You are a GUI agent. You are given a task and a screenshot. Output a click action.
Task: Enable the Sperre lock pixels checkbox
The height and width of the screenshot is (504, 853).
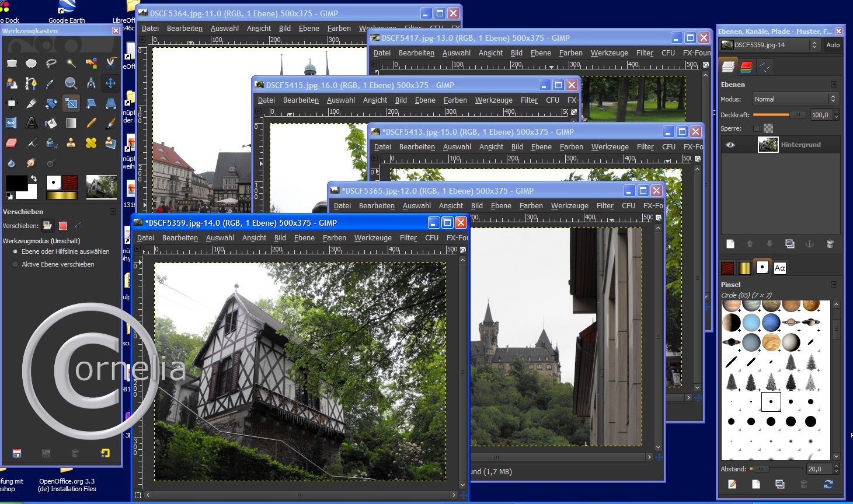(x=757, y=128)
